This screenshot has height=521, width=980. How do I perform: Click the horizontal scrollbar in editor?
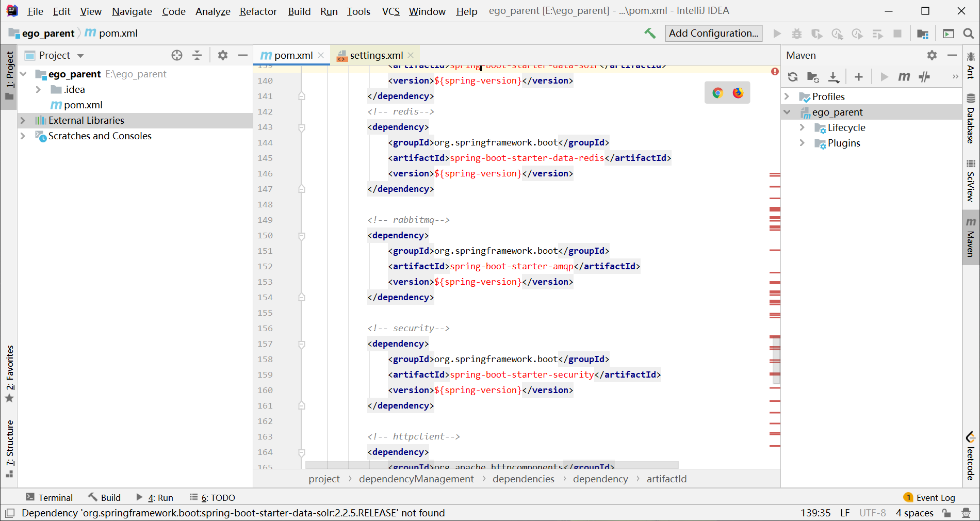[x=492, y=465]
